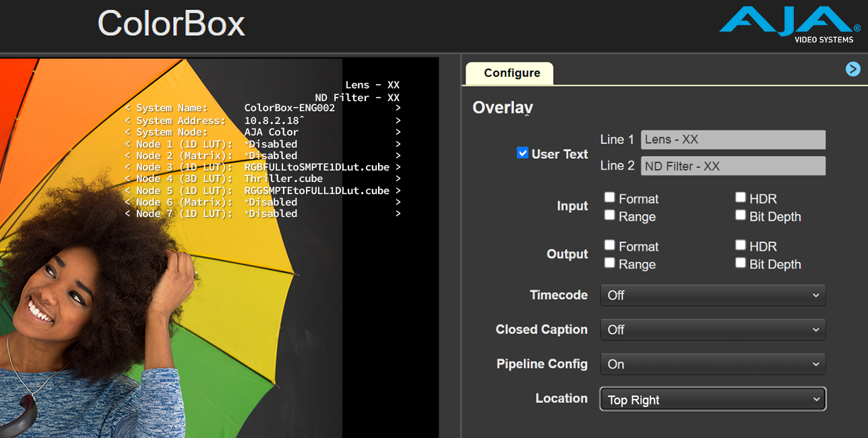The image size is (868, 438).
Task: Click the ColorBox title in the header
Action: 171,24
